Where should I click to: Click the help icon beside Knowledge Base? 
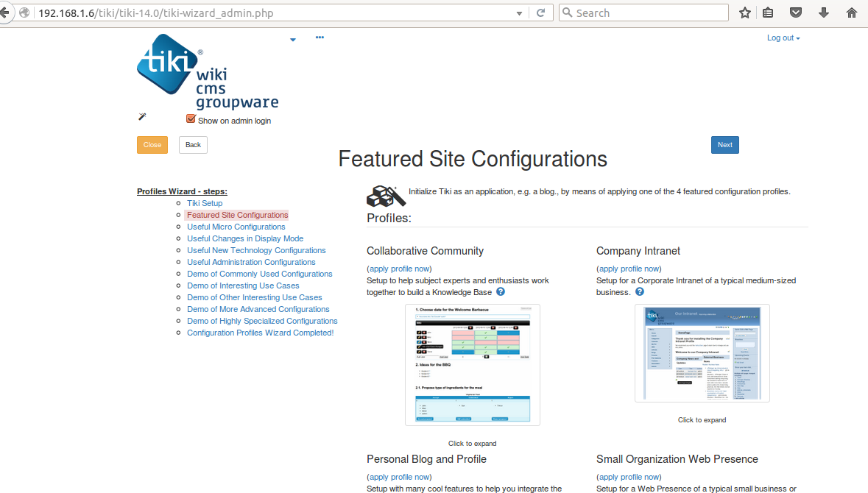click(501, 291)
